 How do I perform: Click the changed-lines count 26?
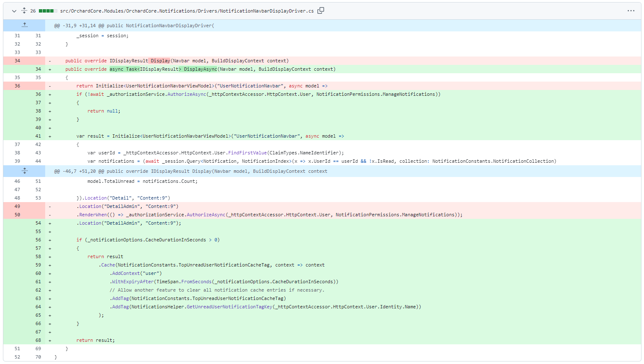tap(33, 11)
